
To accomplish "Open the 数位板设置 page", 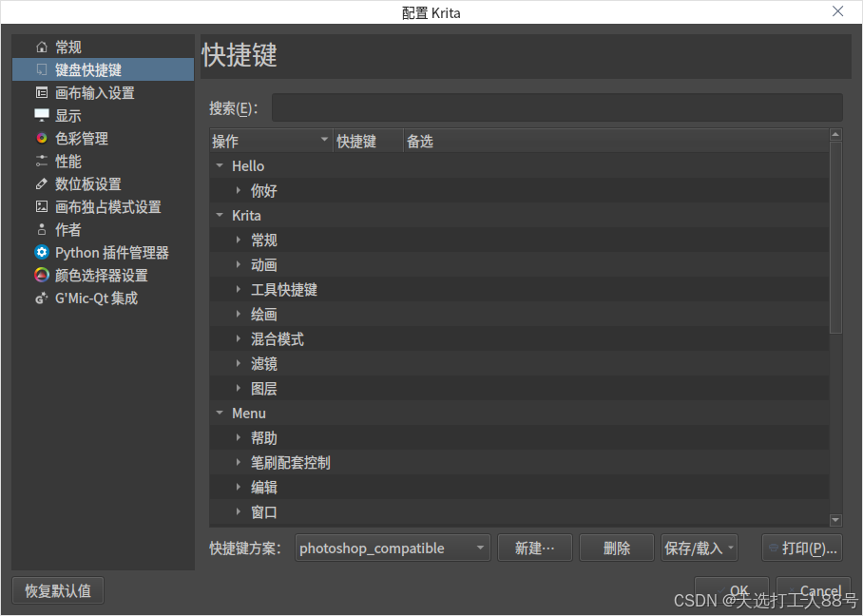I will click(x=103, y=183).
